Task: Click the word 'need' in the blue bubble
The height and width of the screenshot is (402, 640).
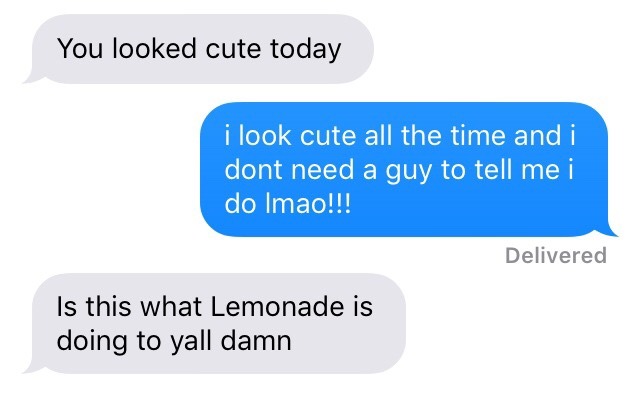Action: pos(322,169)
